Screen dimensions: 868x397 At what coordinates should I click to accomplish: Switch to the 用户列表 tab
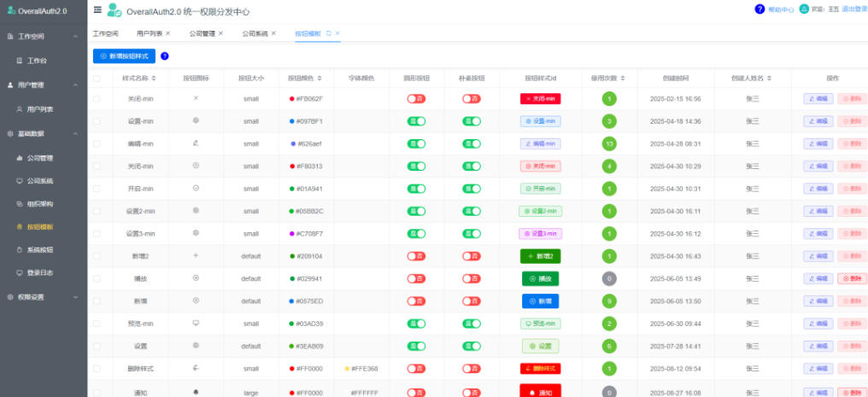pos(149,33)
